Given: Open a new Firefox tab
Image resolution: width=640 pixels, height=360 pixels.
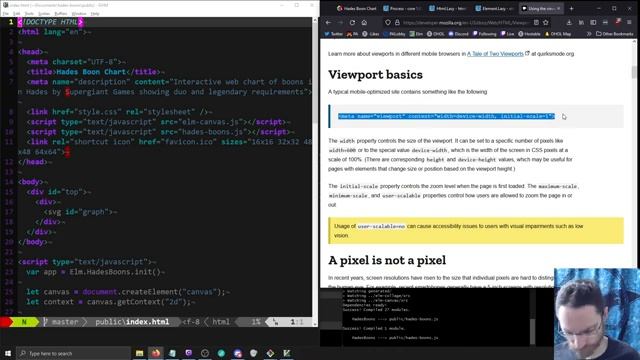Looking at the screenshot, I should [x=571, y=8].
